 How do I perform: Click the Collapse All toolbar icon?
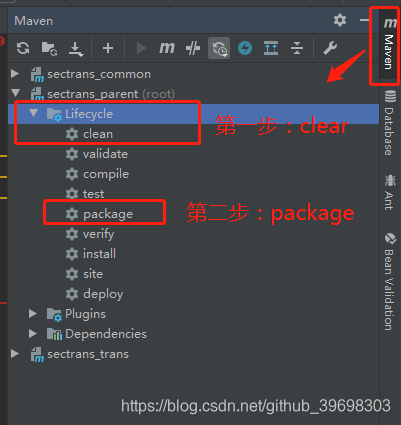[297, 48]
